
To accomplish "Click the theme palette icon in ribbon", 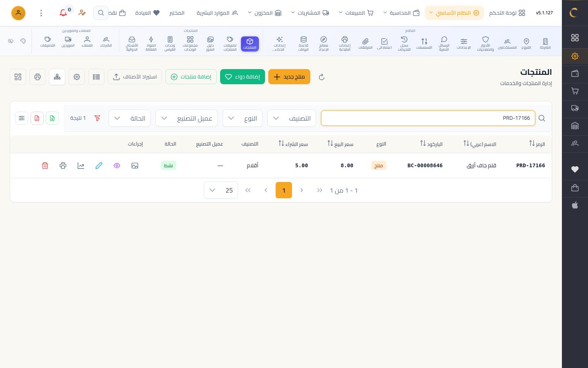I will pos(23,41).
